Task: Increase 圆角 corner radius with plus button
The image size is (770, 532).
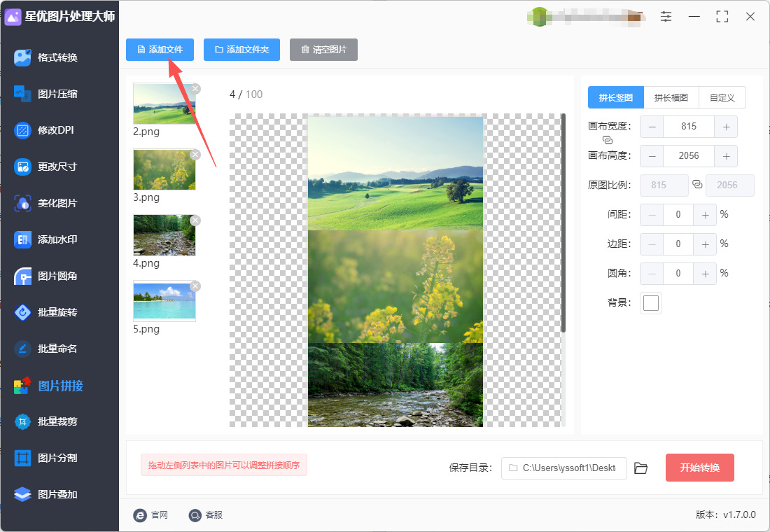Action: 705,274
